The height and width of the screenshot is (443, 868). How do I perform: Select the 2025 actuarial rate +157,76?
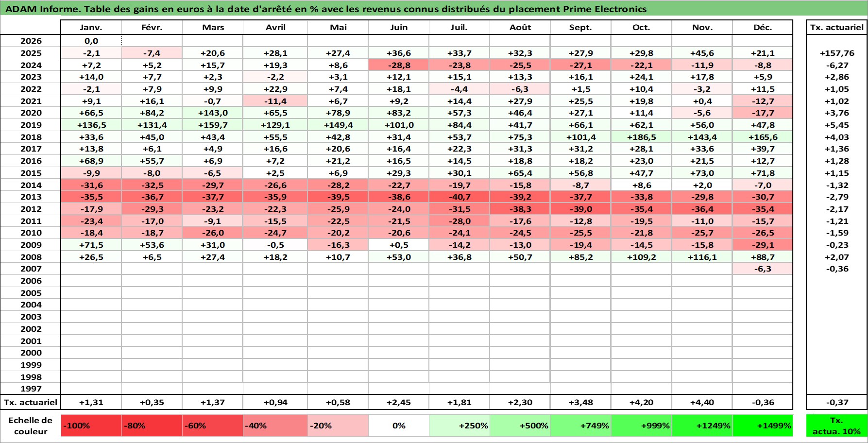[x=836, y=53]
